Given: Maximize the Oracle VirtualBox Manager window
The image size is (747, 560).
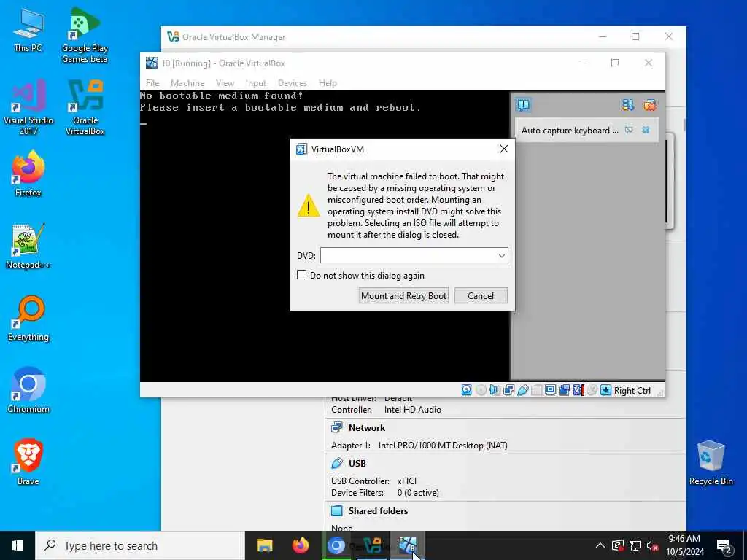Looking at the screenshot, I should coord(635,36).
